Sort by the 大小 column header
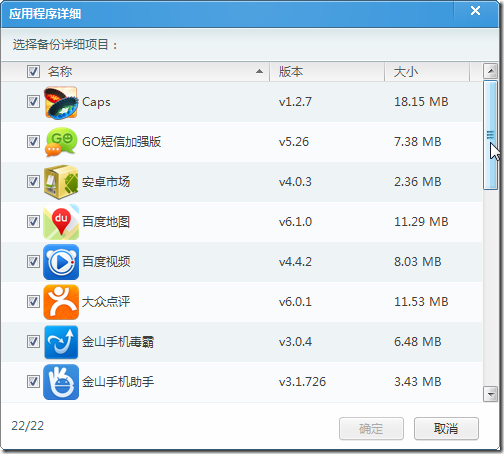This screenshot has width=504, height=454. 406,72
